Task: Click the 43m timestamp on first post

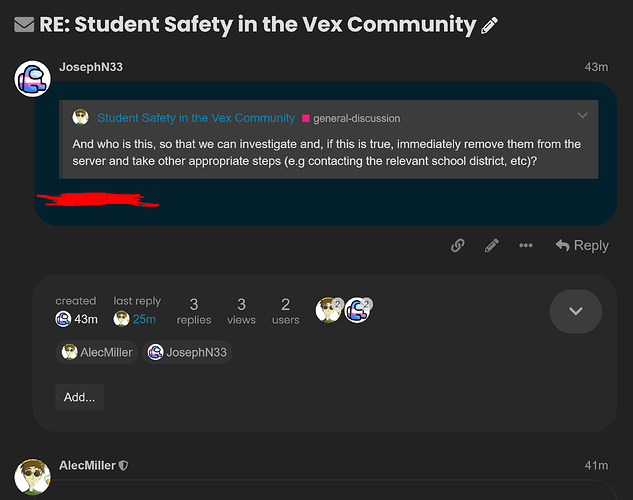Action: click(596, 67)
